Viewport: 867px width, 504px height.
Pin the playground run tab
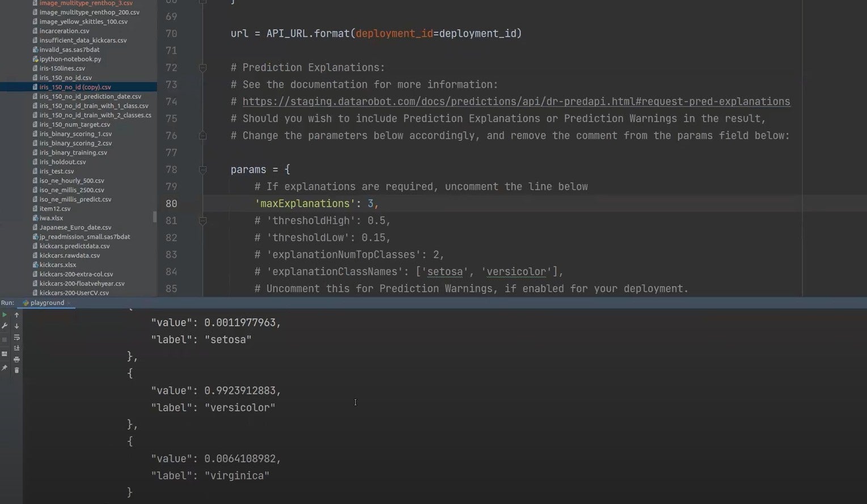[5, 368]
